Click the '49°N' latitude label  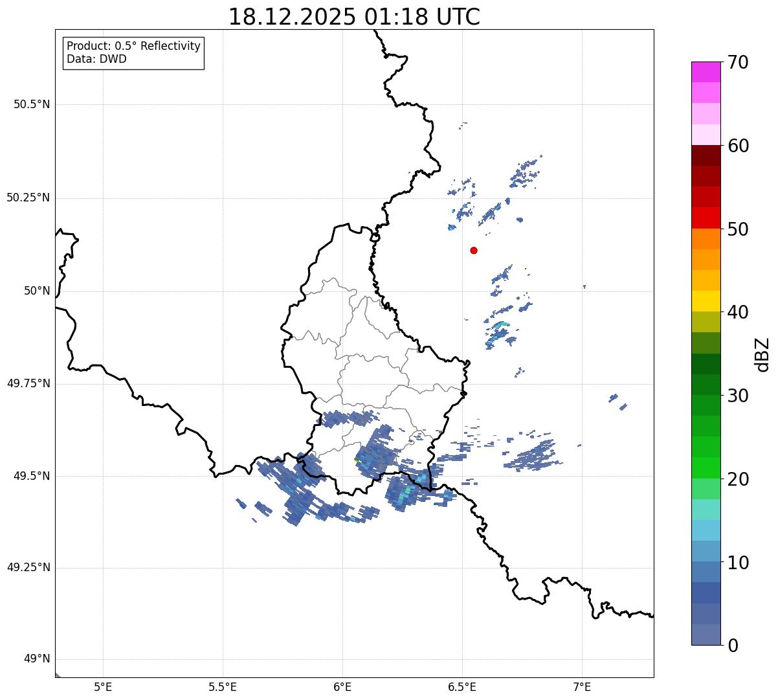pyautogui.click(x=37, y=659)
